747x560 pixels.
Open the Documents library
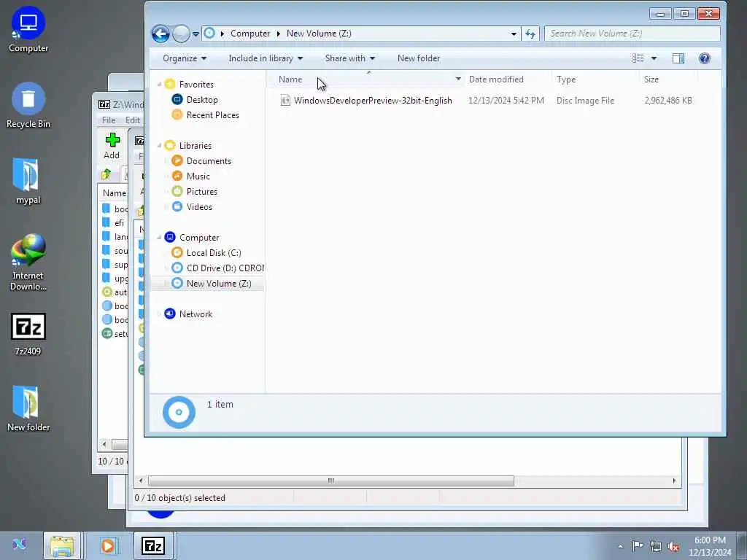tap(209, 161)
